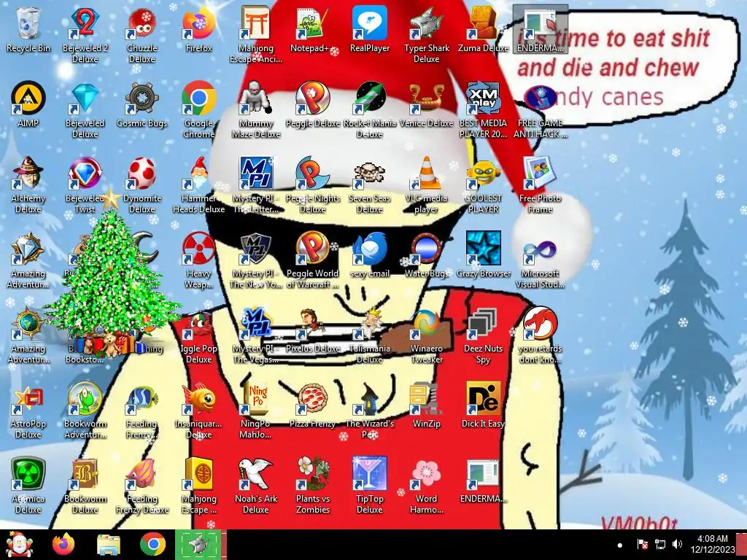Launch Microsoft Visual Studio shortcut
747x560 pixels.
point(541,260)
